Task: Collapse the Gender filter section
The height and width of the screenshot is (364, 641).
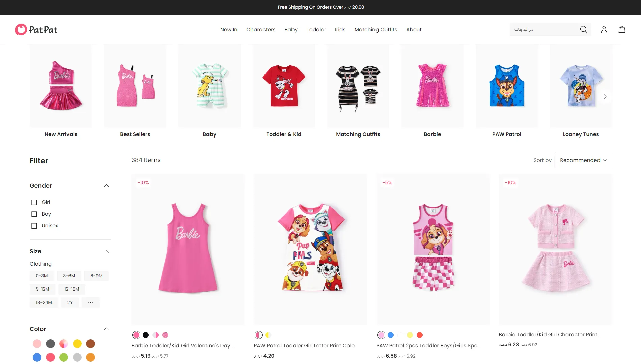Action: tap(106, 186)
